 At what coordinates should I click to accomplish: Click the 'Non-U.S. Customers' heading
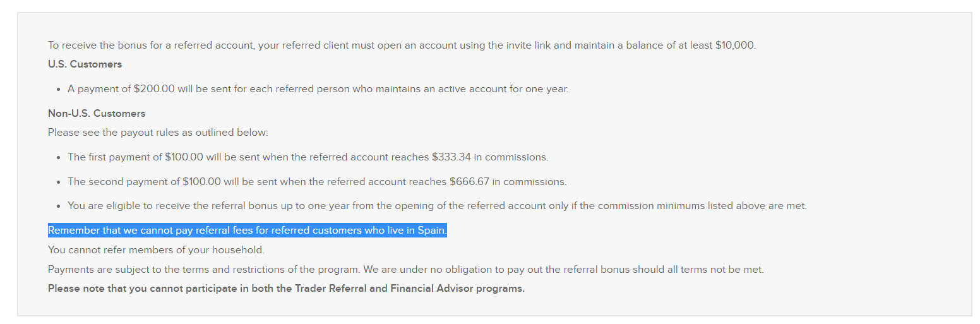click(97, 114)
